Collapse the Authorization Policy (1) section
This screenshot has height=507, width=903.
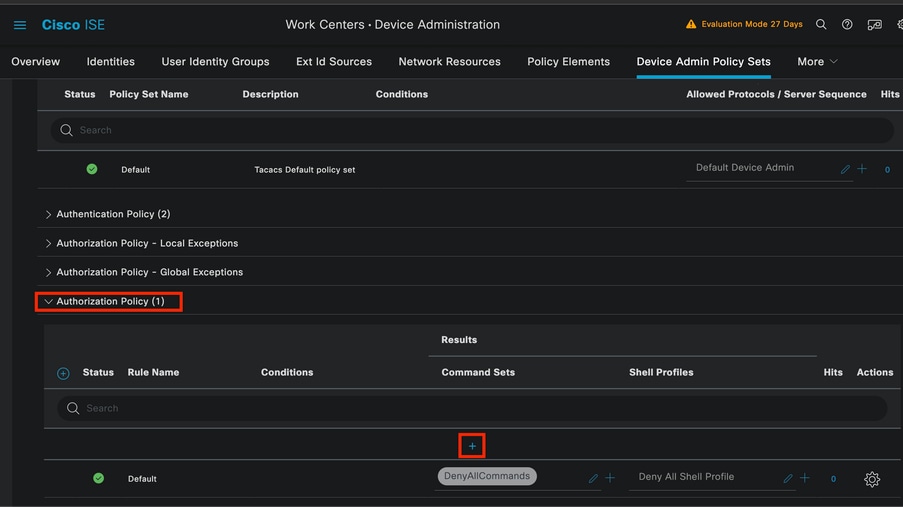click(110, 301)
